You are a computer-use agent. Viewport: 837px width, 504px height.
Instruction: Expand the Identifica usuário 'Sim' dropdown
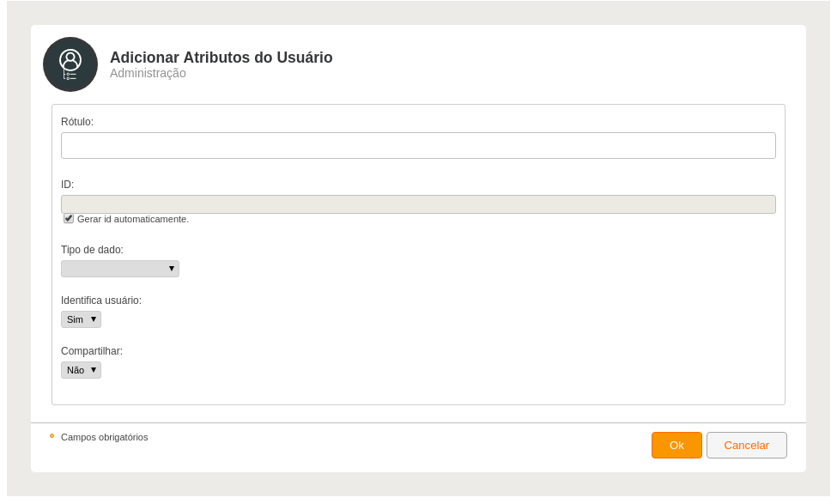82,319
